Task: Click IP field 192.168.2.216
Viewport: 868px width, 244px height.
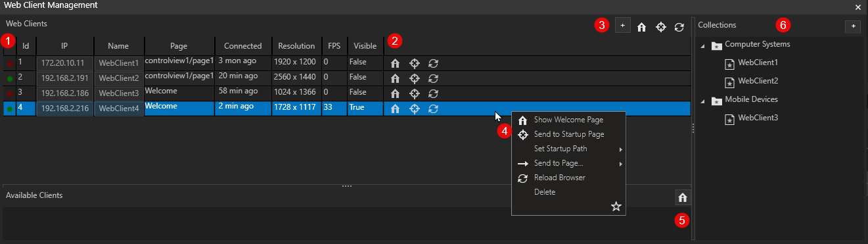Action: (65, 109)
